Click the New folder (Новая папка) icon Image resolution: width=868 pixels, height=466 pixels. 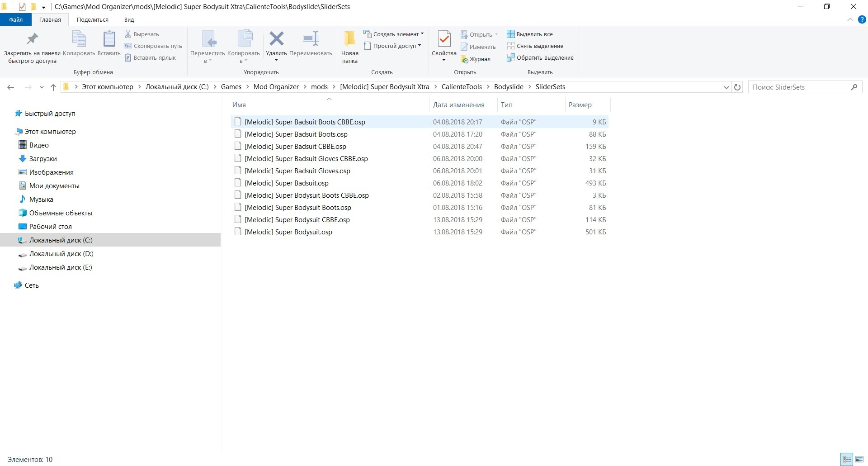pyautogui.click(x=349, y=39)
